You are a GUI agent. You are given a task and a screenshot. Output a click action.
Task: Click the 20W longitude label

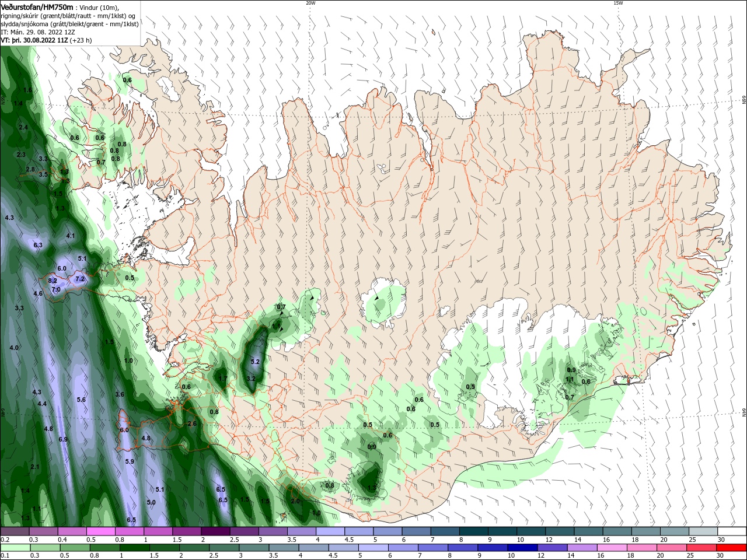tap(310, 3)
